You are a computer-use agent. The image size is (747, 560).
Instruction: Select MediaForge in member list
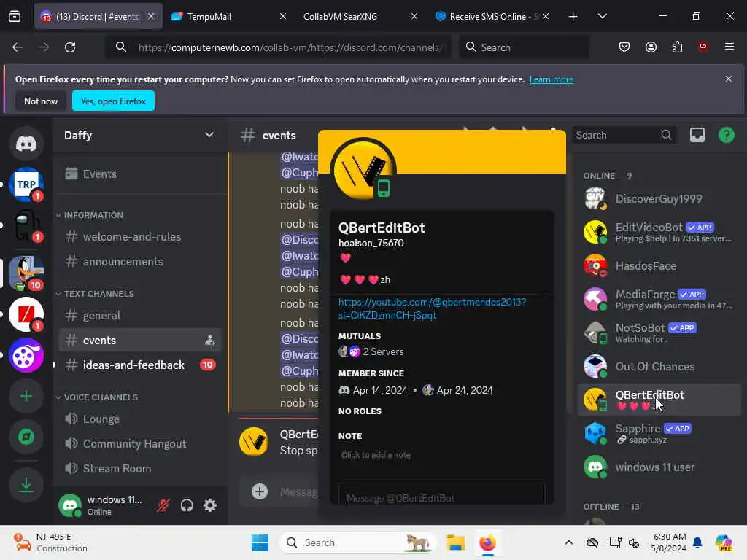coord(659,300)
